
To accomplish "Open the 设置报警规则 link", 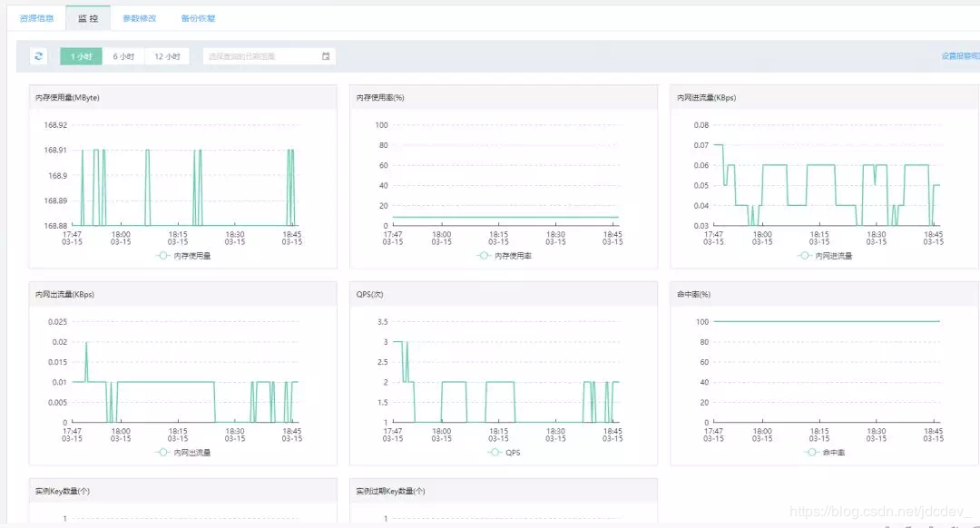I will pyautogui.click(x=960, y=56).
